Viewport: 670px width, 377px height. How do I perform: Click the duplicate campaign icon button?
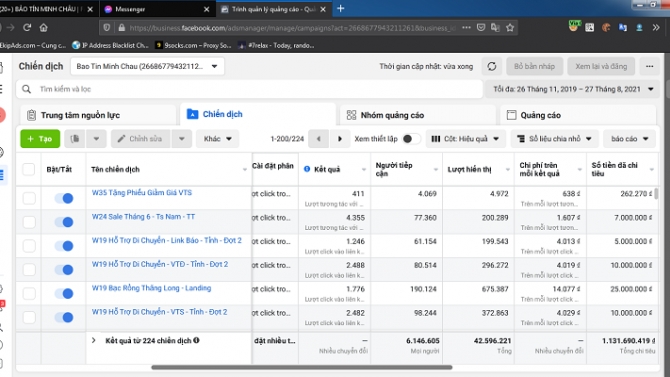tap(75, 138)
